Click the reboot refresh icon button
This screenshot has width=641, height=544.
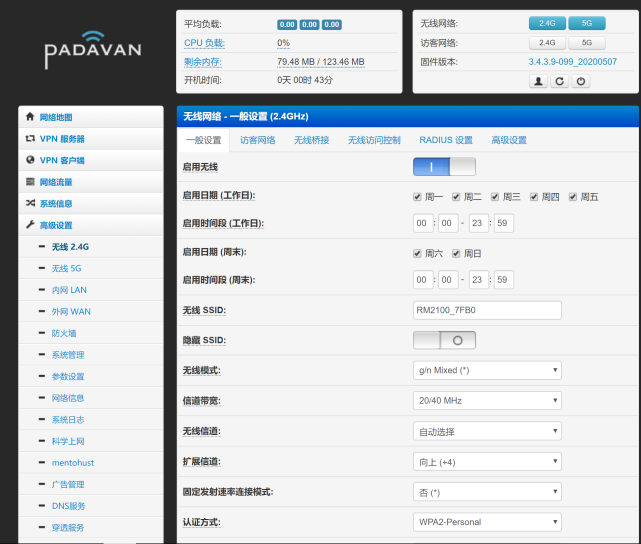coord(560,81)
